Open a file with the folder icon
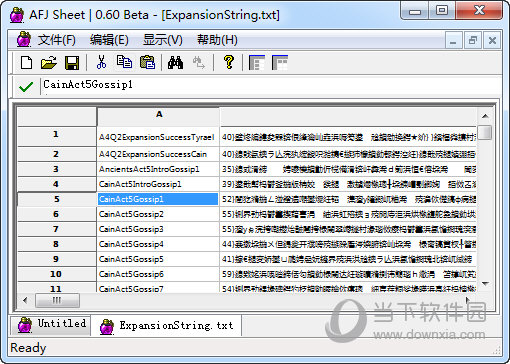This screenshot has width=510, height=364. tap(49, 62)
